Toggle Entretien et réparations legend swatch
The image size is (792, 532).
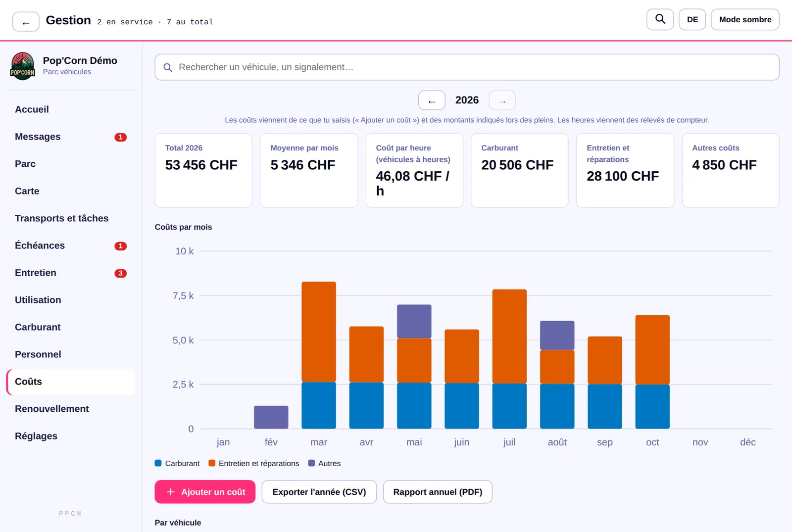coord(212,463)
